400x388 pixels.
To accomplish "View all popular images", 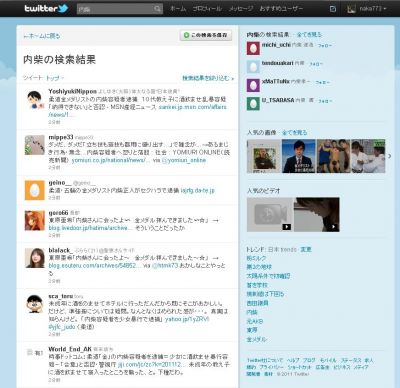I will pyautogui.click(x=294, y=132).
